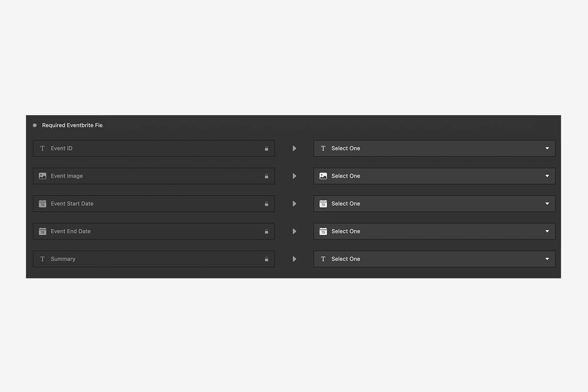The image size is (588, 392).
Task: Click calendar icon beside Event Start Date label
Action: (43, 204)
